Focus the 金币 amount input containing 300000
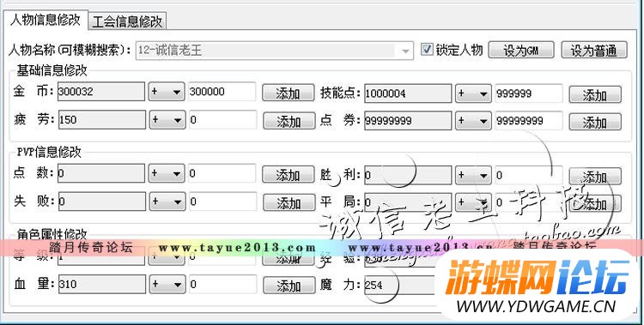644x325 pixels. point(222,92)
